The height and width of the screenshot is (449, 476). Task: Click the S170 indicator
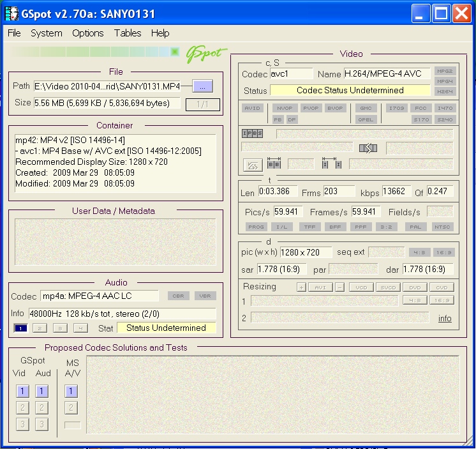tap(421, 119)
